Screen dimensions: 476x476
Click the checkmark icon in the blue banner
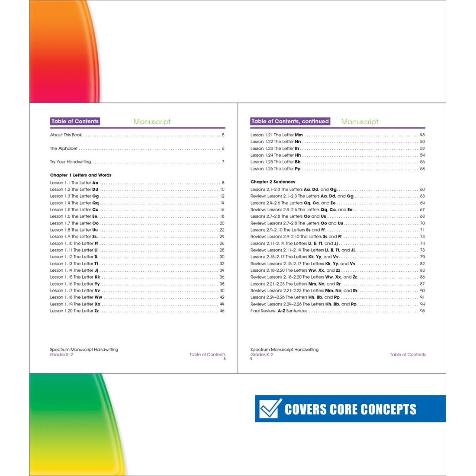point(270,408)
